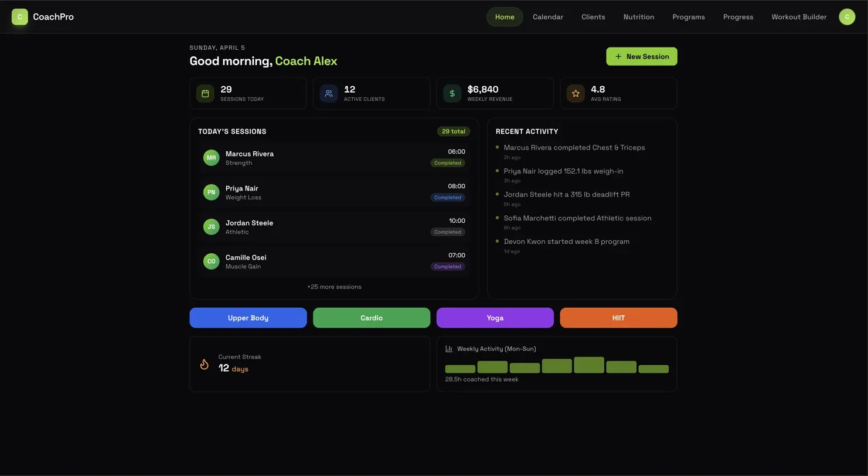Click the 29 total badge
Screen dimensions: 868x476
coord(454,131)
